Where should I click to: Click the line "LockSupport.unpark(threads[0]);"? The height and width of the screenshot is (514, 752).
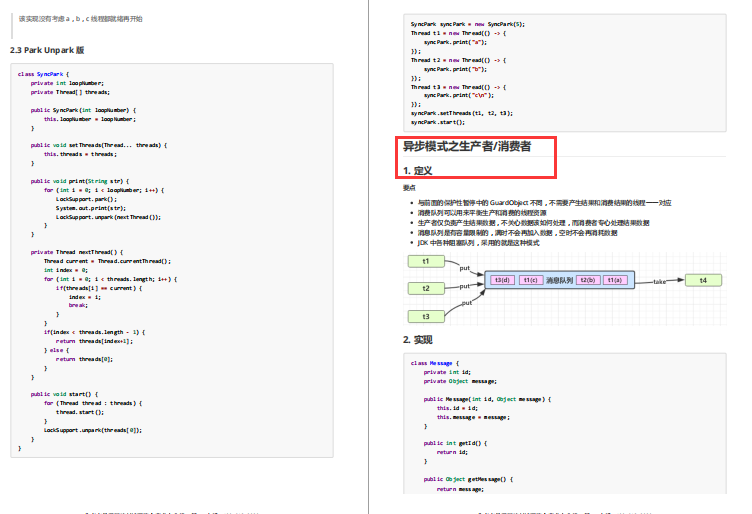93,431
